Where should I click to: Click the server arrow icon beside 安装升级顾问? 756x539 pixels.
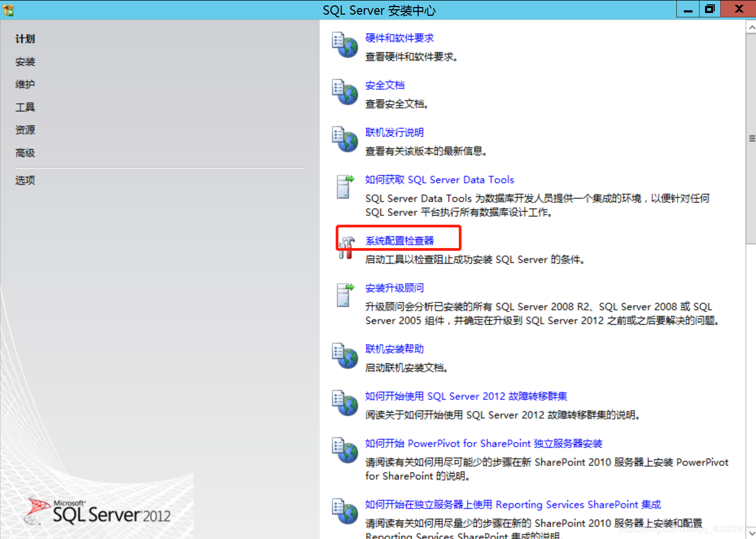345,295
